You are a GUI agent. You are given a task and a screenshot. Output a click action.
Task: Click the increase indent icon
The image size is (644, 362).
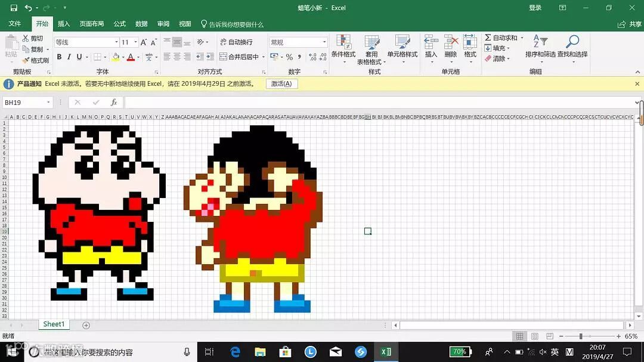click(x=210, y=57)
